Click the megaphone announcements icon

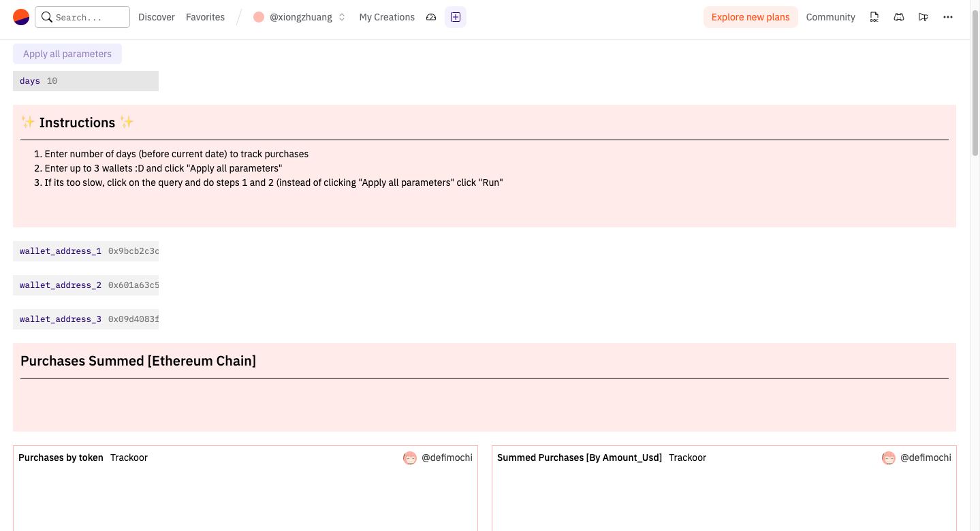tap(923, 17)
